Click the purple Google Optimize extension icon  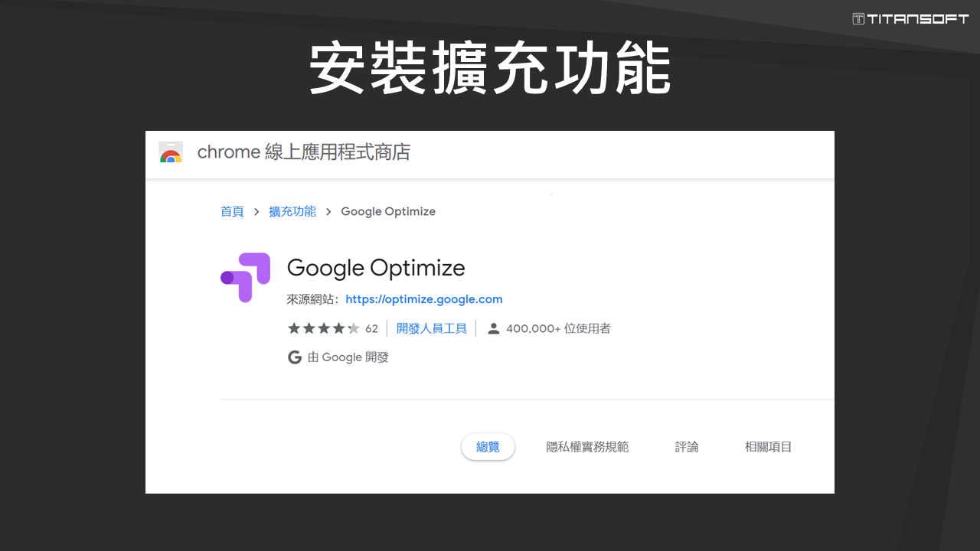245,277
